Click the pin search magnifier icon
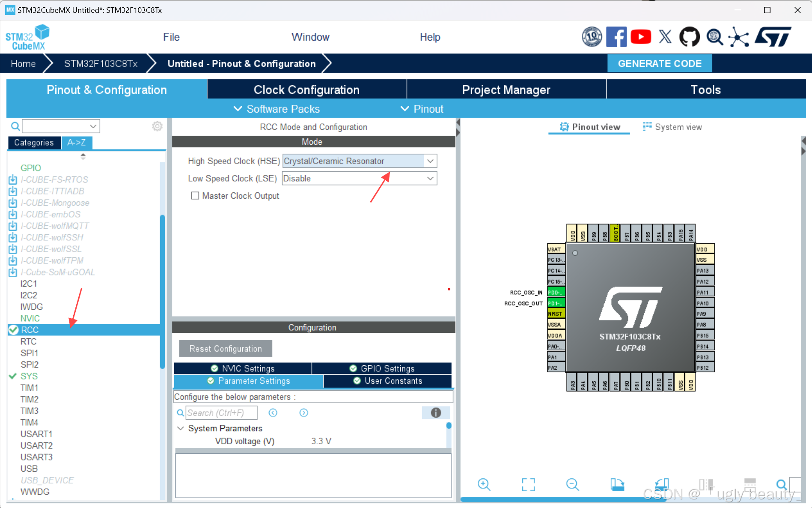Screen dimensions: 812x508 point(781,484)
